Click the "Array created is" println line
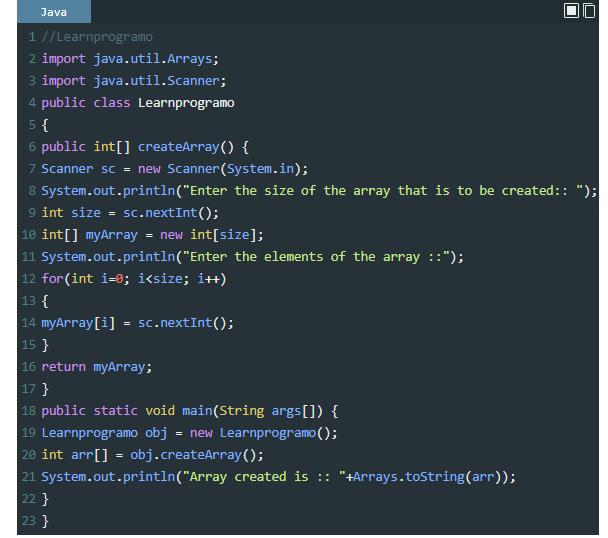Viewport: 608px width, 538px height. (279, 477)
